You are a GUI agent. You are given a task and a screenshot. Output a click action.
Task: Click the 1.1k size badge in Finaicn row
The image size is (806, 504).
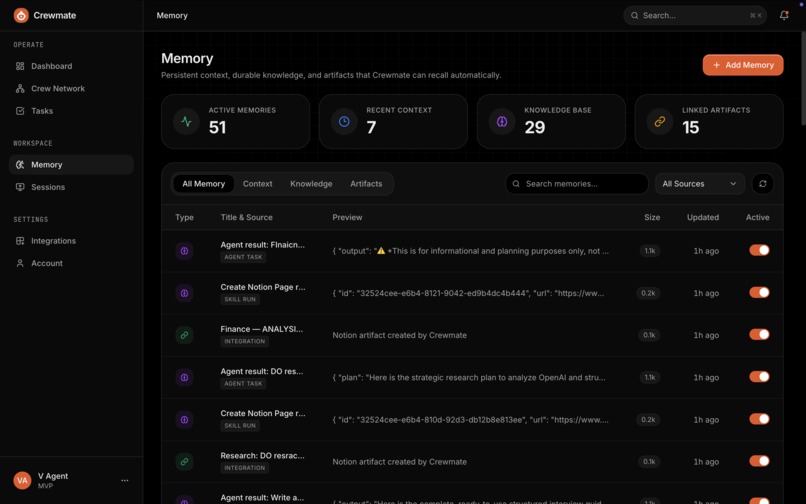point(650,251)
